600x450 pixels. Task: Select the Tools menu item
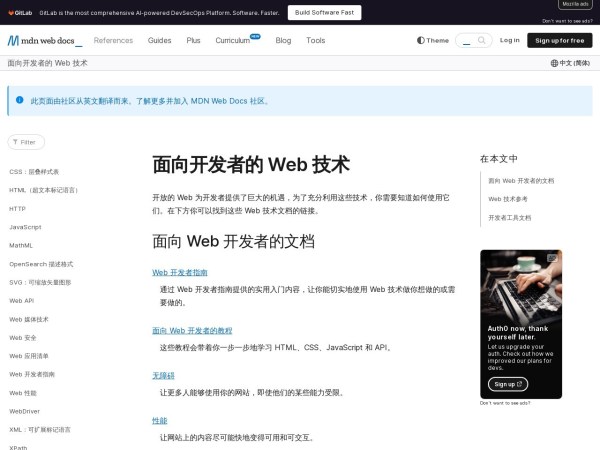pyautogui.click(x=315, y=40)
